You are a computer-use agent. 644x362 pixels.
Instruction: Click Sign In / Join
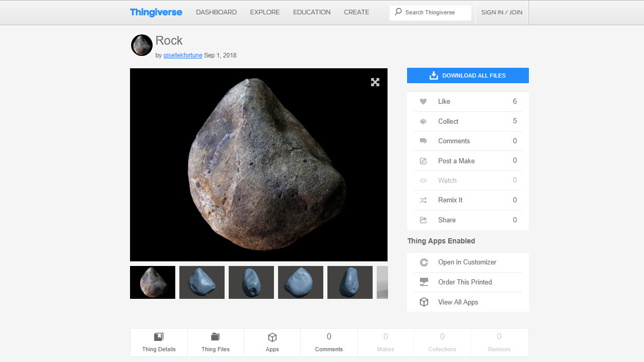pyautogui.click(x=502, y=12)
